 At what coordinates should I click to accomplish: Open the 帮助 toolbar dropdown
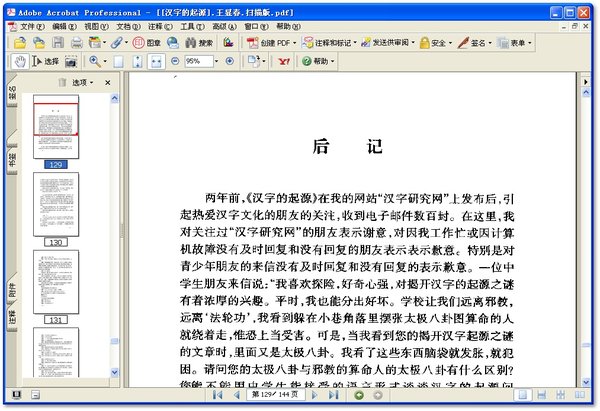(x=318, y=61)
